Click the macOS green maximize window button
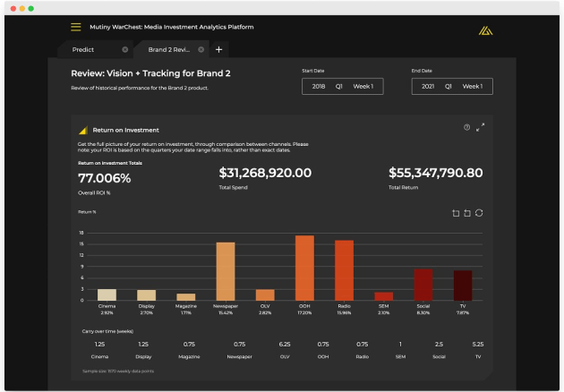 [31, 9]
